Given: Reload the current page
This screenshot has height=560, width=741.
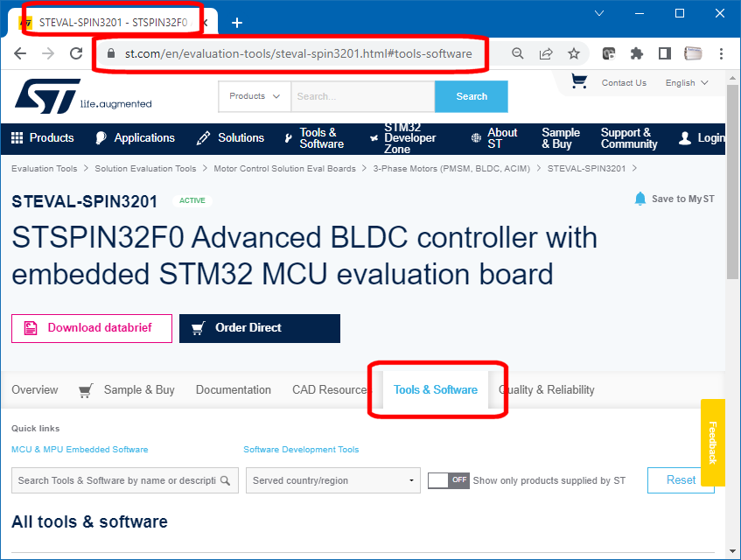Looking at the screenshot, I should (x=76, y=53).
